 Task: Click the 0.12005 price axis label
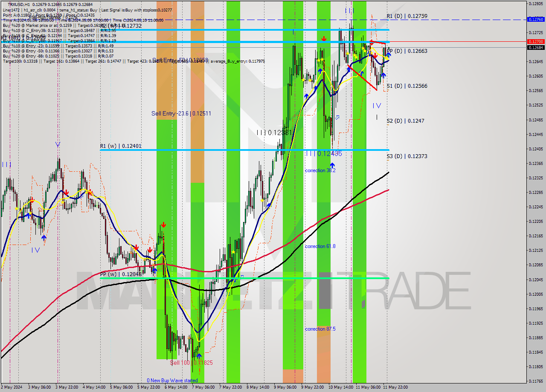tap(536, 294)
